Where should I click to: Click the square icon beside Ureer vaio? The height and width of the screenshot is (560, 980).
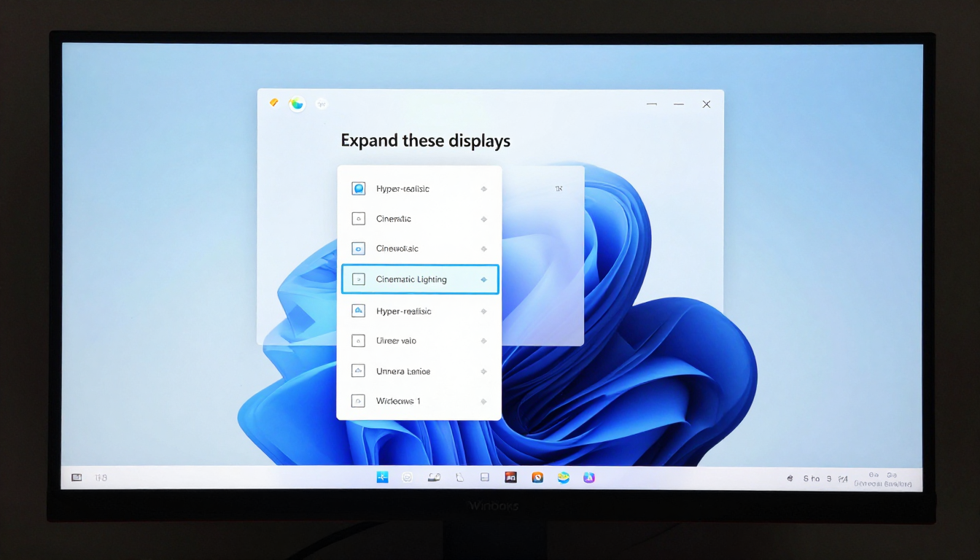[358, 341]
